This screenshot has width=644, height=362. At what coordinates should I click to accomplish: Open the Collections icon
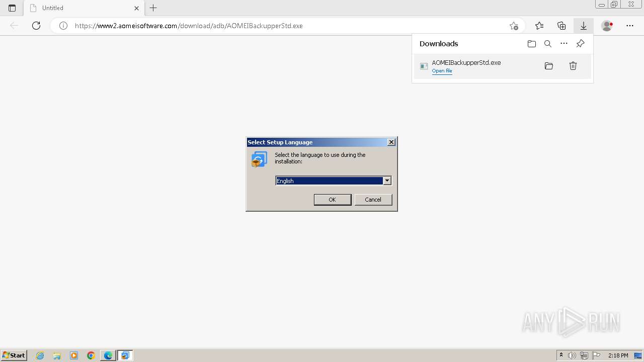coord(561,26)
